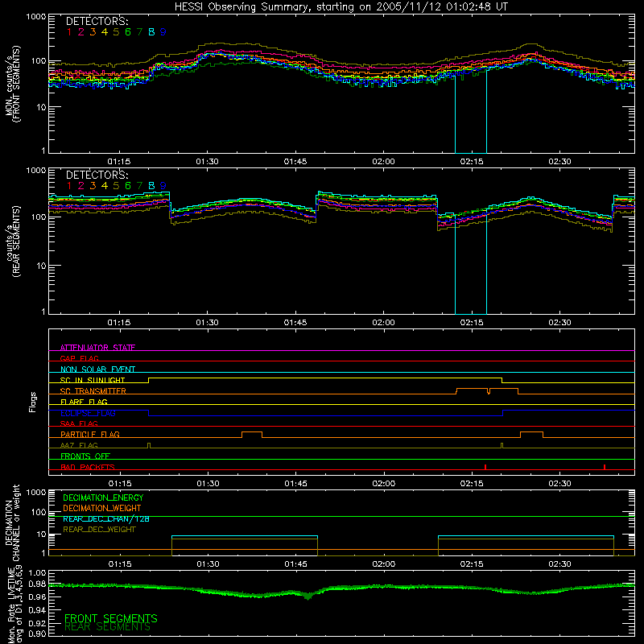Click detector 7 in front segments legend
Viewport: 644px width, 644px height.
(x=139, y=32)
